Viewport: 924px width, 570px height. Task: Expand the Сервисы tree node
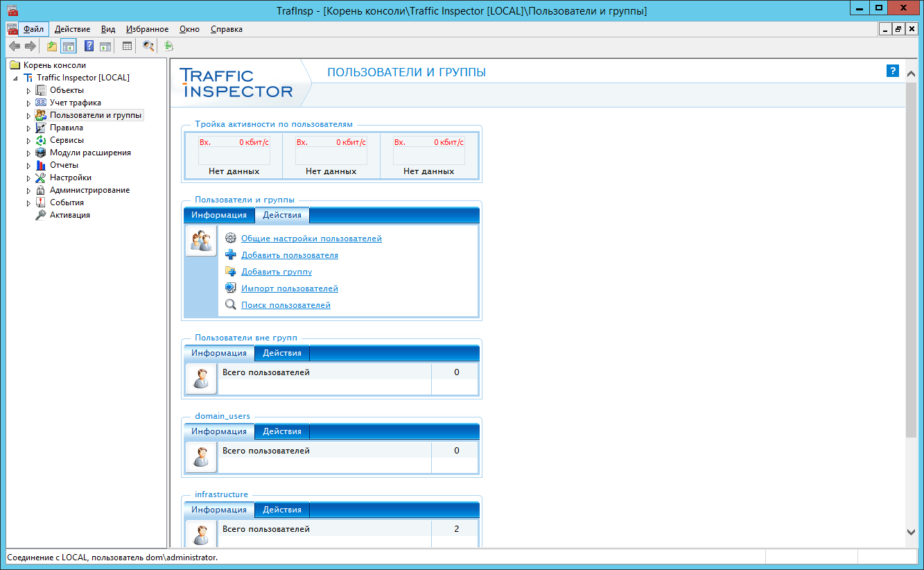click(x=28, y=140)
